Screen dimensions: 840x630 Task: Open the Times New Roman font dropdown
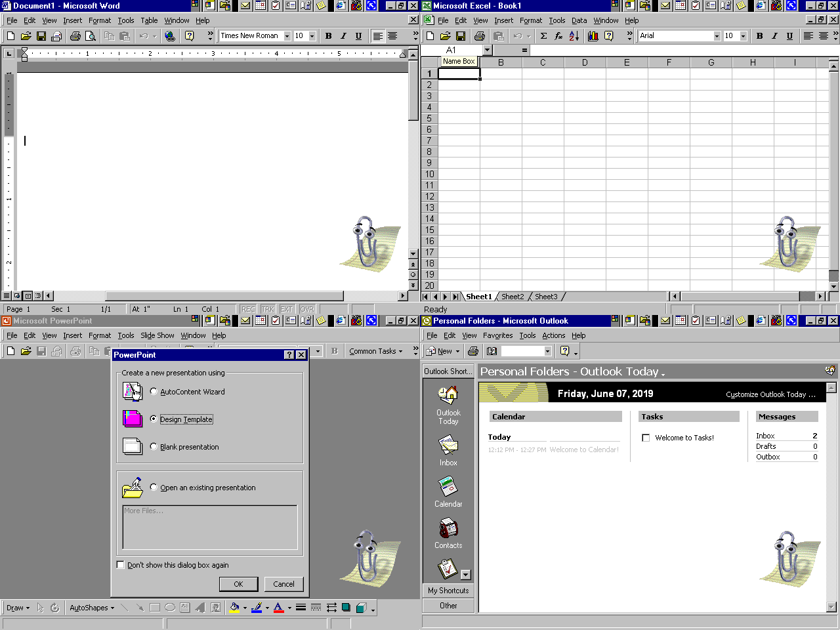click(x=287, y=36)
